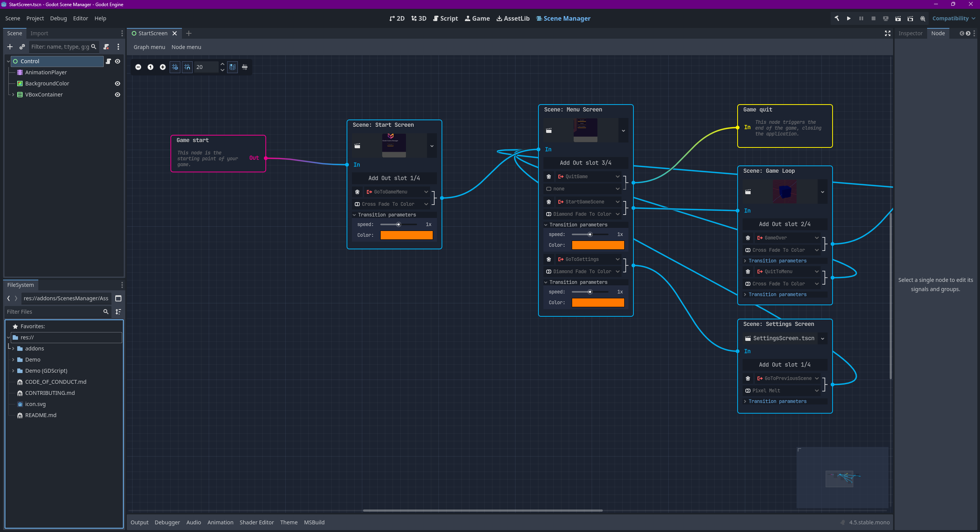This screenshot has width=980, height=532.
Task: Open the Graph menu
Action: click(x=149, y=47)
